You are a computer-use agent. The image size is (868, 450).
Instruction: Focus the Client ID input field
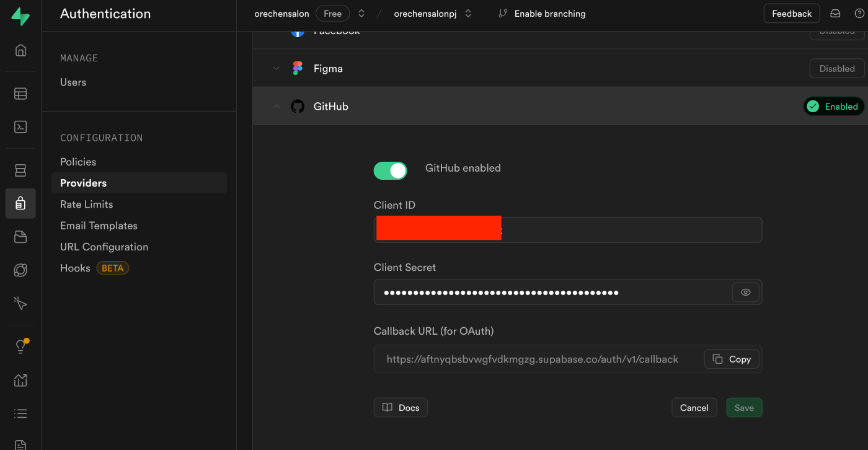tap(568, 230)
